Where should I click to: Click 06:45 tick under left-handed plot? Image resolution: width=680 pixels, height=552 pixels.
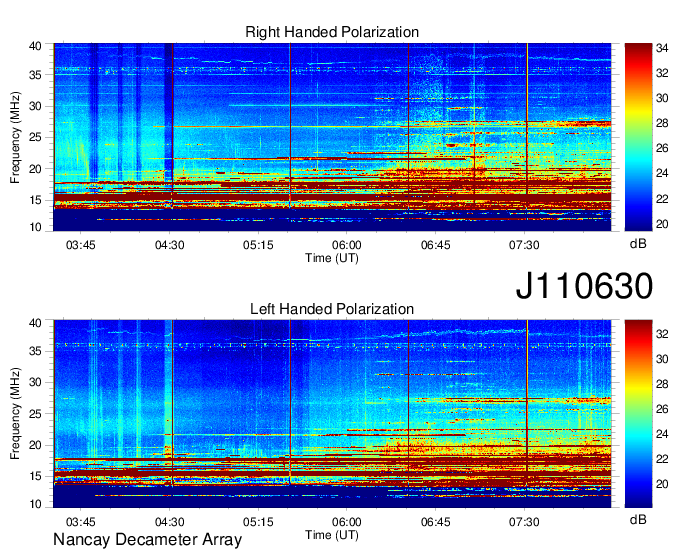coord(435,522)
